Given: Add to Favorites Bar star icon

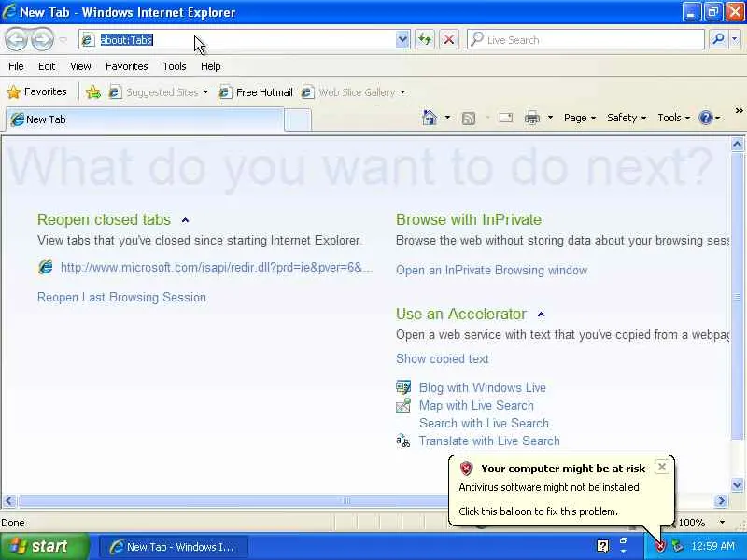Looking at the screenshot, I should pyautogui.click(x=93, y=91).
